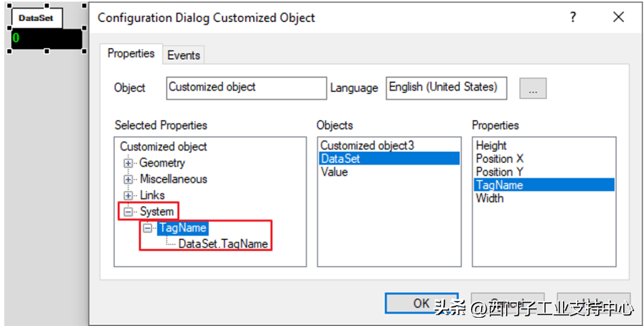Pick Width in the Properties list
The image size is (644, 326).
(490, 198)
